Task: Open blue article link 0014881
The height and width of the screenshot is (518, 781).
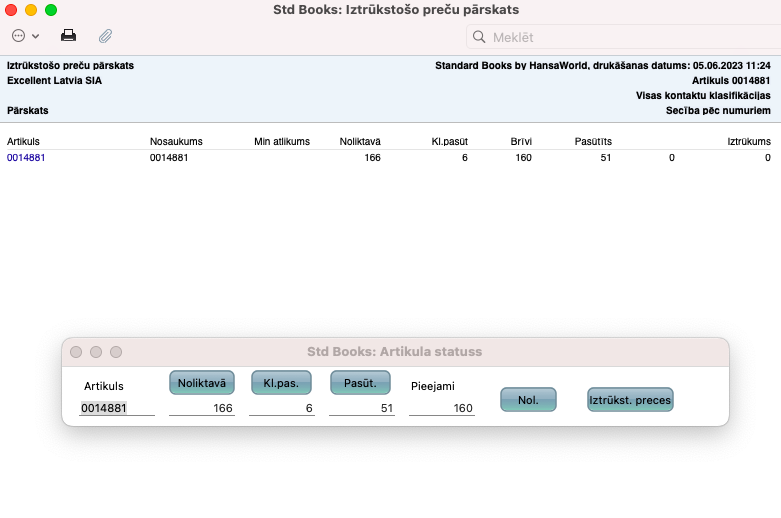Action: 26,158
